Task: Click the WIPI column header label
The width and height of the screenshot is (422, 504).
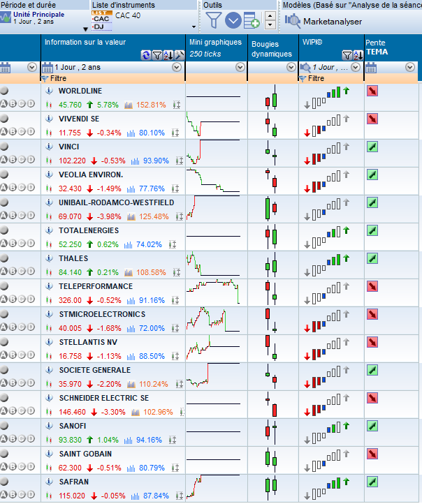Action: click(312, 42)
